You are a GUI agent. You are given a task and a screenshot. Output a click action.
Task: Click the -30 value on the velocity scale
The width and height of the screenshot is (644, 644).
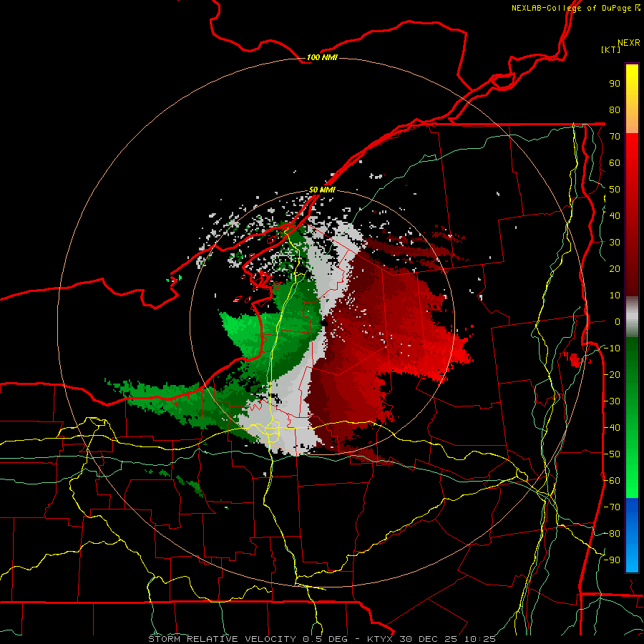pos(612,401)
